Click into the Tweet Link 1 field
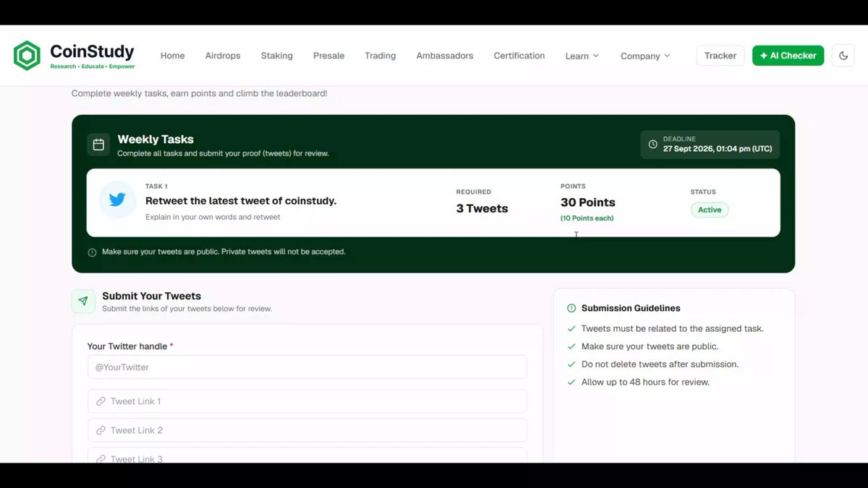The width and height of the screenshot is (868, 488). 307,401
